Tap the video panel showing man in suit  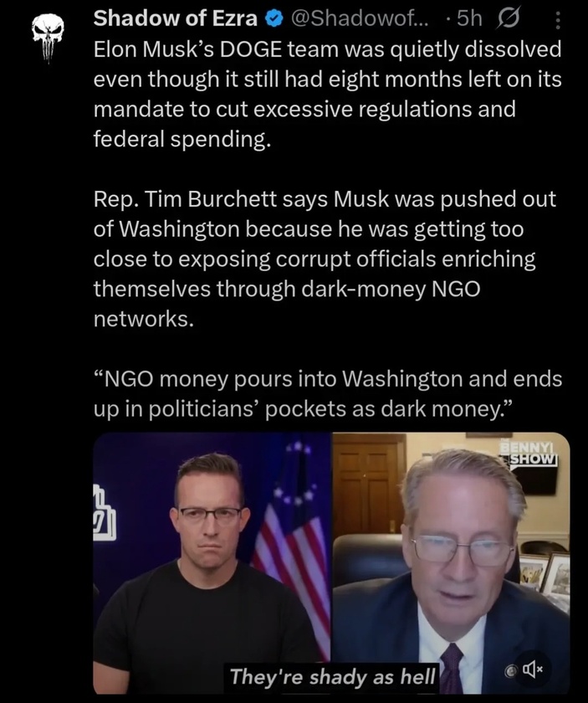tap(451, 563)
